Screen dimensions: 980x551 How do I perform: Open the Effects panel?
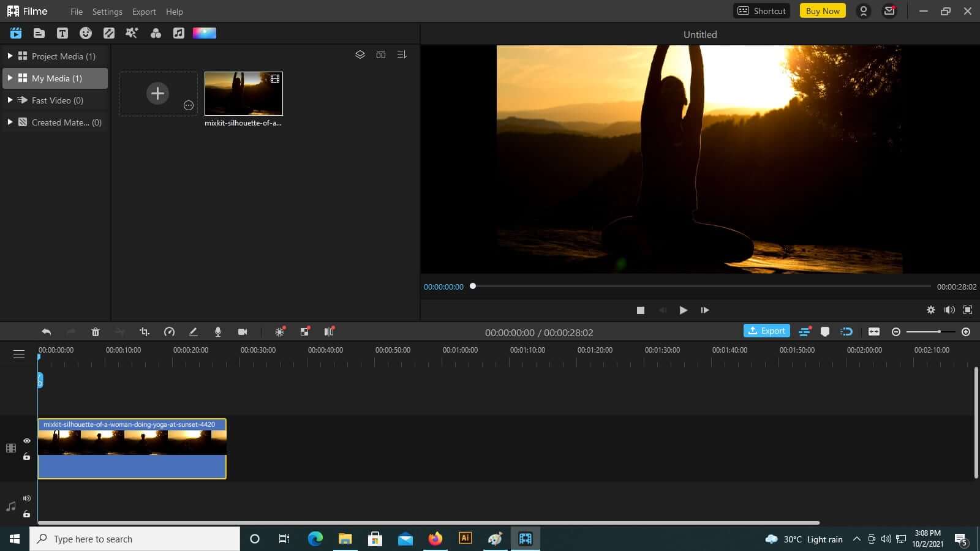tap(132, 33)
